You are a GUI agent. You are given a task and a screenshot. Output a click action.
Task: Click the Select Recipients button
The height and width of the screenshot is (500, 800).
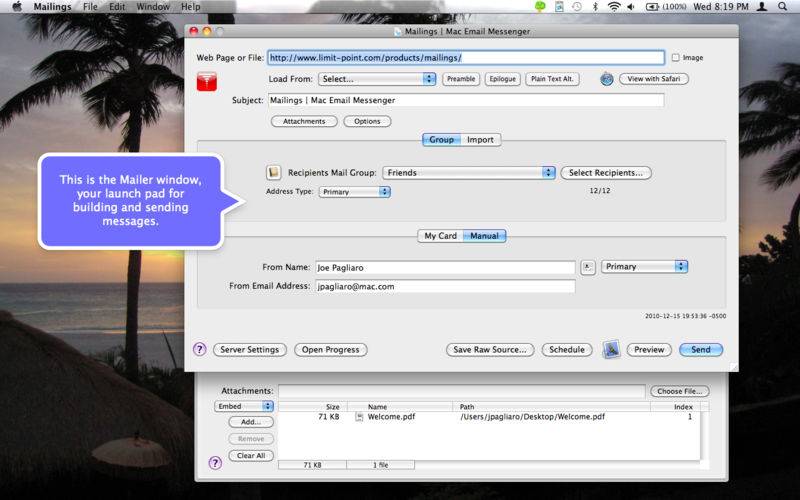click(606, 173)
